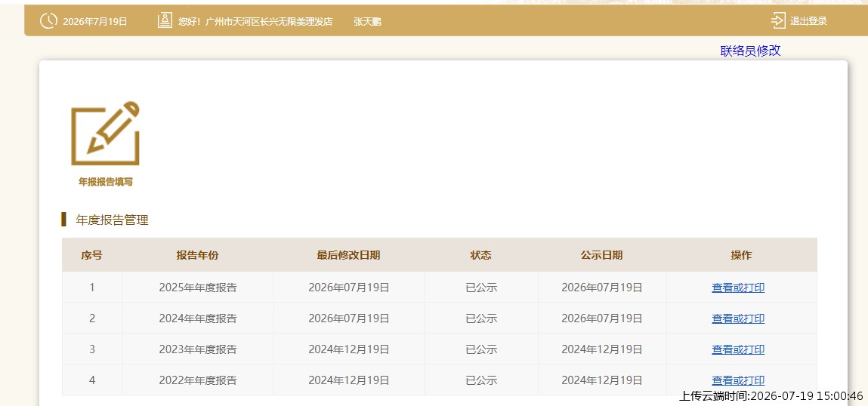Click the 最后修改日期 column header
Image resolution: width=868 pixels, height=406 pixels.
349,255
